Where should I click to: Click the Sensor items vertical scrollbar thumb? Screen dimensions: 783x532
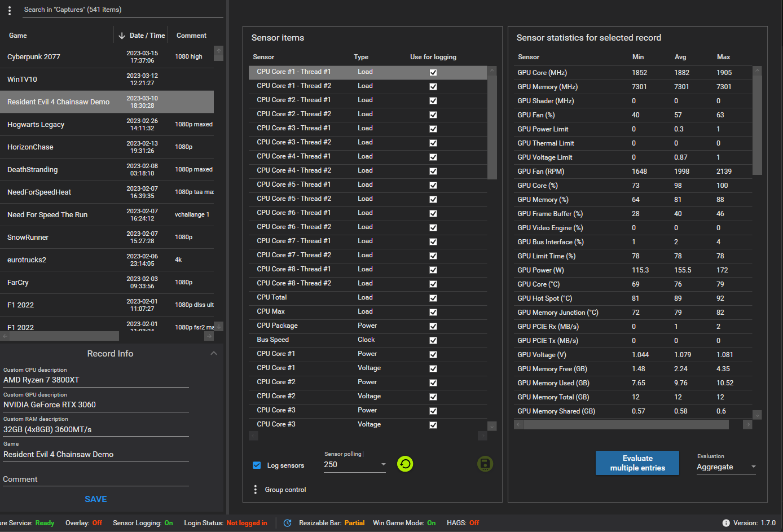coord(492,127)
